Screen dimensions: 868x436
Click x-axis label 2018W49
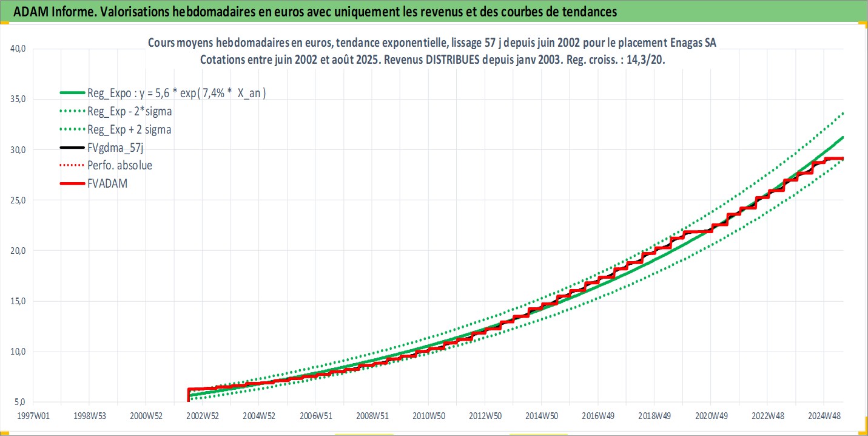point(654,415)
